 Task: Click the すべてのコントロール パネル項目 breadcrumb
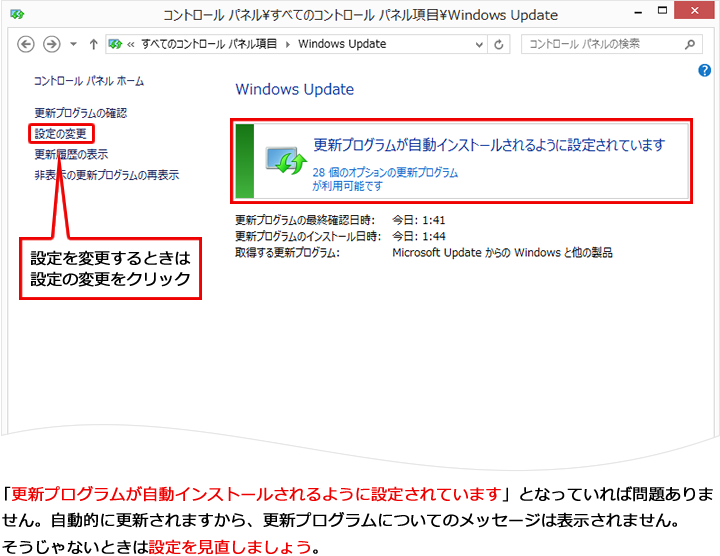209,44
